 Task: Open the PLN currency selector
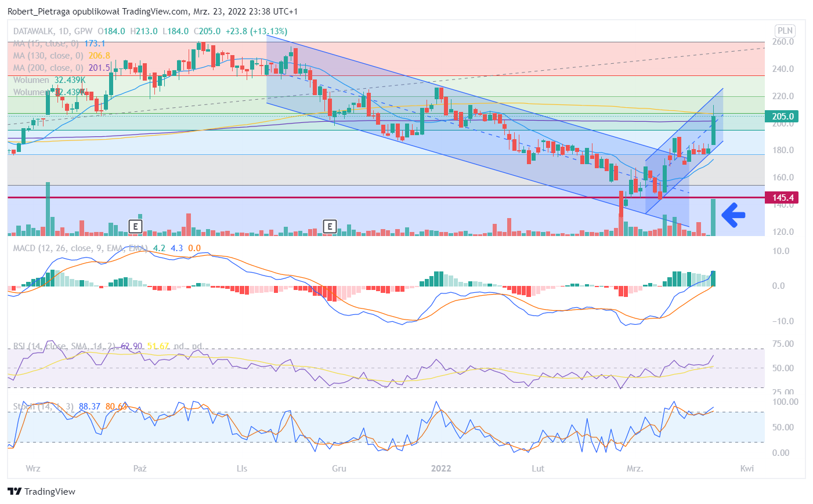click(x=785, y=31)
